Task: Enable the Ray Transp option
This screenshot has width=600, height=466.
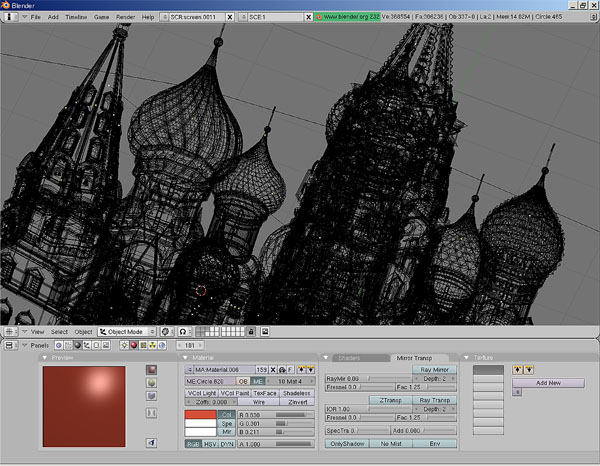Action: [435, 400]
